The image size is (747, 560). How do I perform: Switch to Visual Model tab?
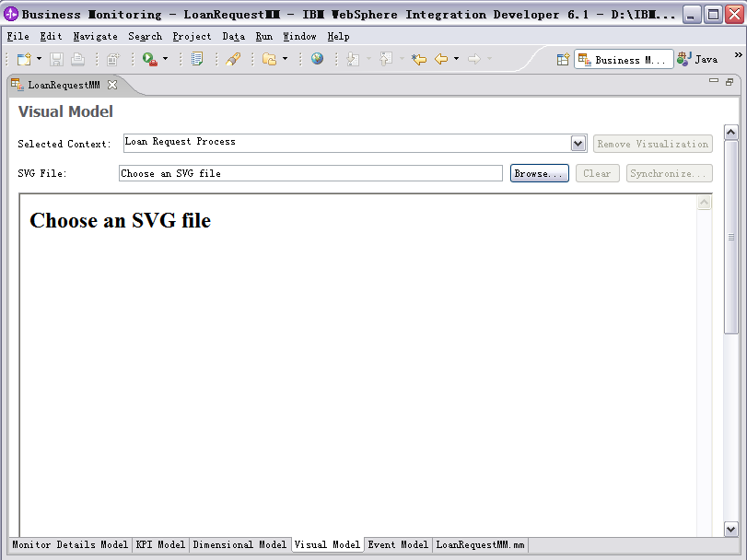point(327,544)
